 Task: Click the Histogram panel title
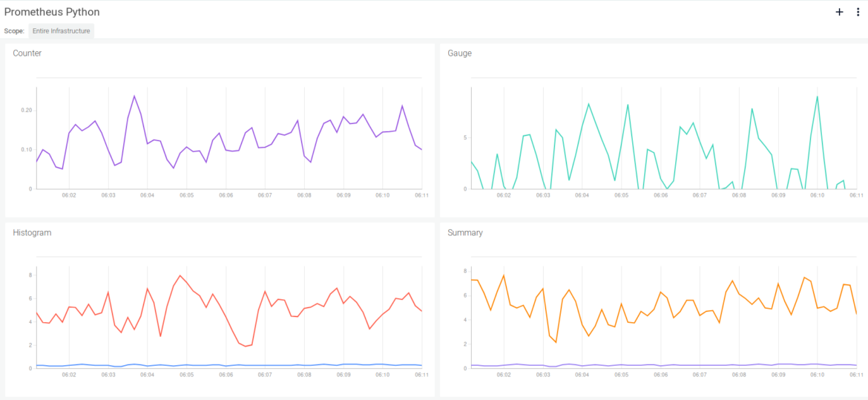point(32,233)
